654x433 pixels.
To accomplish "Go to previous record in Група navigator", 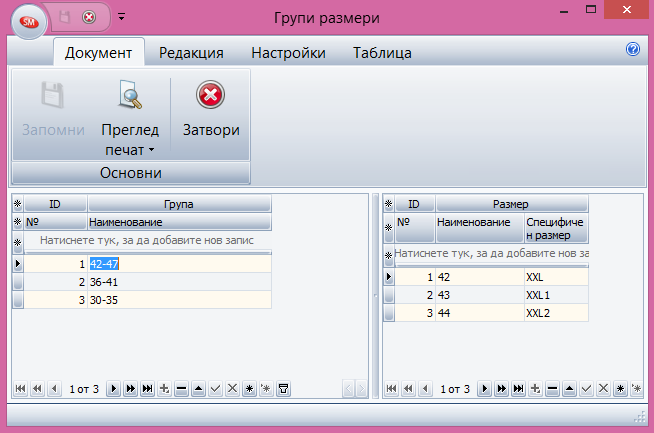I will point(54,389).
